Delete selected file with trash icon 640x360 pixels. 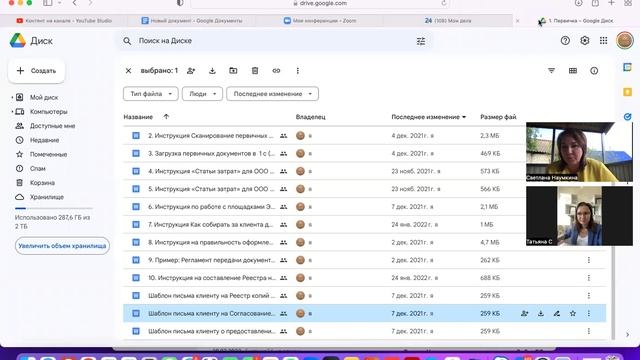[255, 71]
